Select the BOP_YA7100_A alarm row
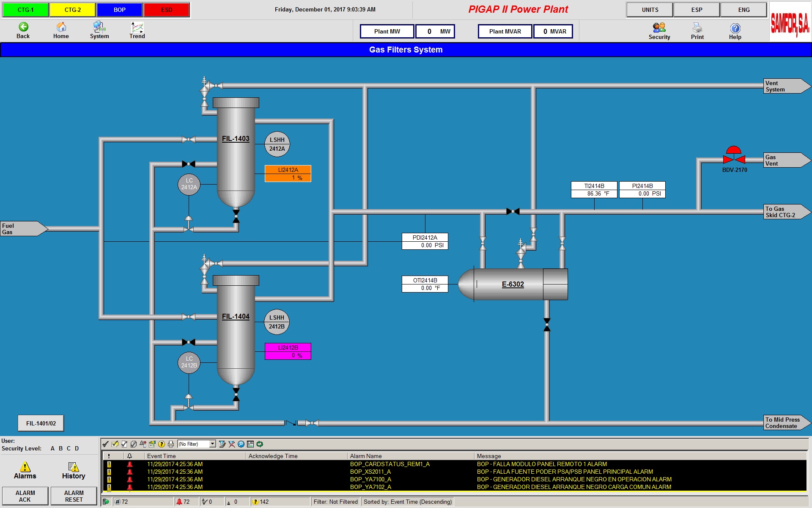This screenshot has height=508, width=812. pos(455,479)
